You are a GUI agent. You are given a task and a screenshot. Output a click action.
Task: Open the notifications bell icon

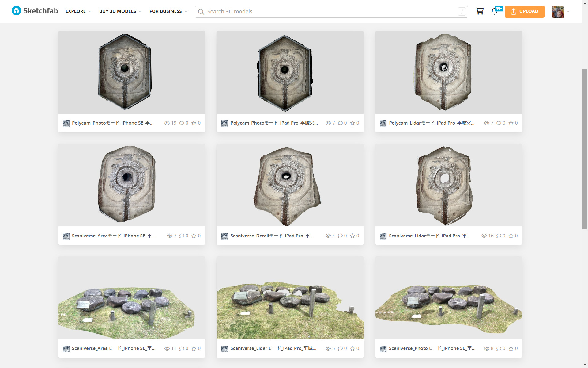pyautogui.click(x=494, y=11)
